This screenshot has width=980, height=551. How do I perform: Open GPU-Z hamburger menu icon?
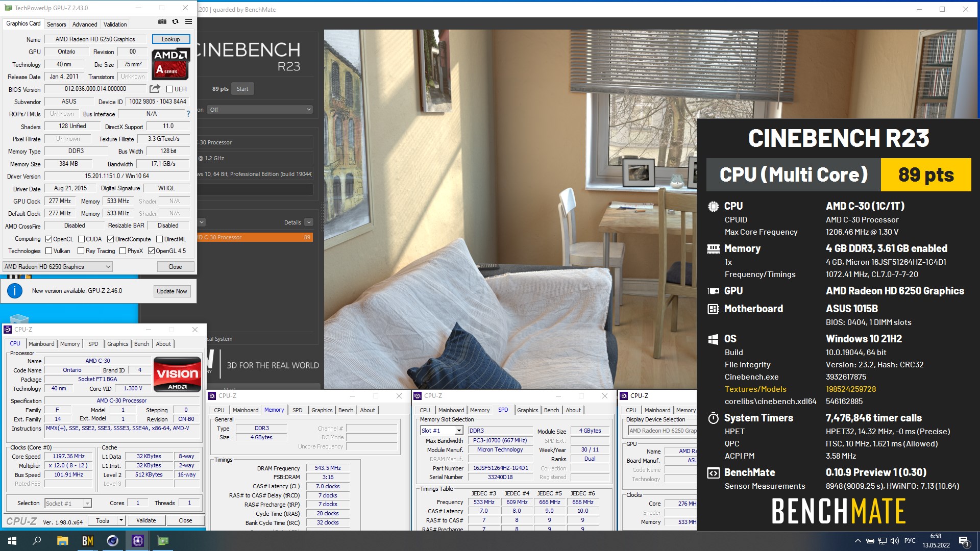[188, 21]
